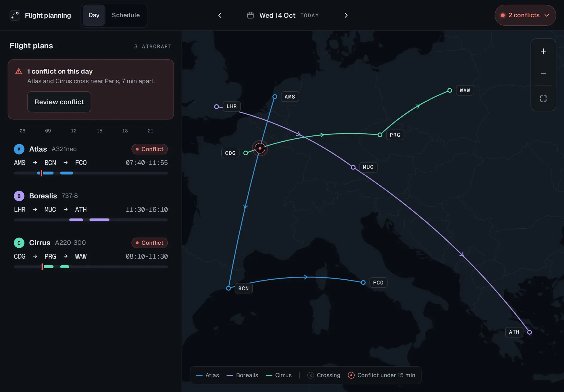Click the ATH airport node circle
564x392 pixels.
pos(529,332)
